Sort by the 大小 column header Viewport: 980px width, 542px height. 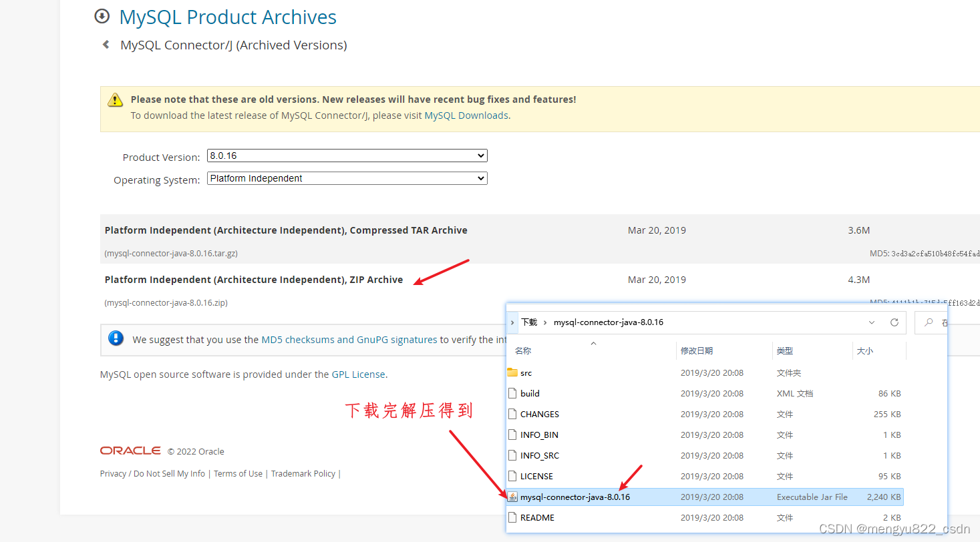[x=865, y=350]
